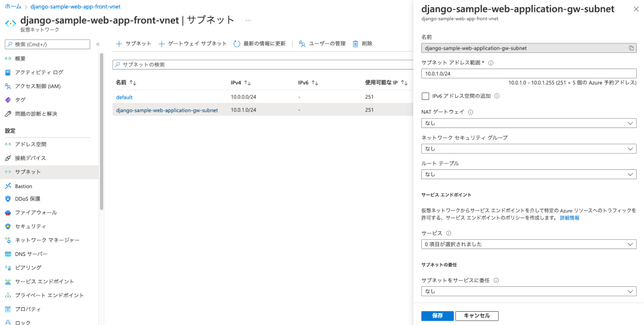Click the sidebar vertical scrollbar

101,131
